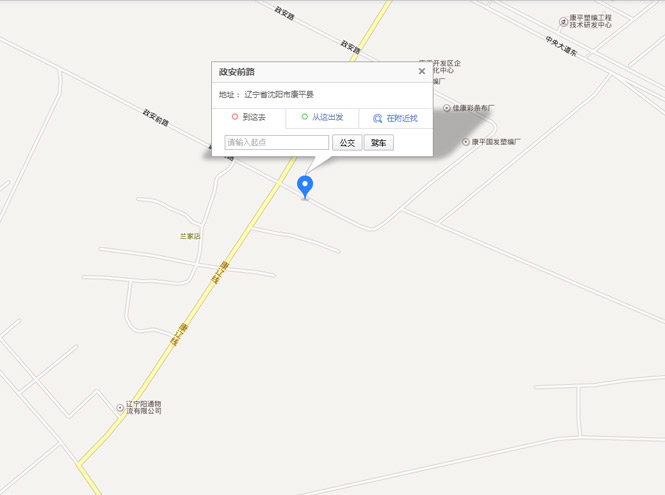Close the 政安前路 info popup
This screenshot has width=665, height=495.
tap(422, 71)
